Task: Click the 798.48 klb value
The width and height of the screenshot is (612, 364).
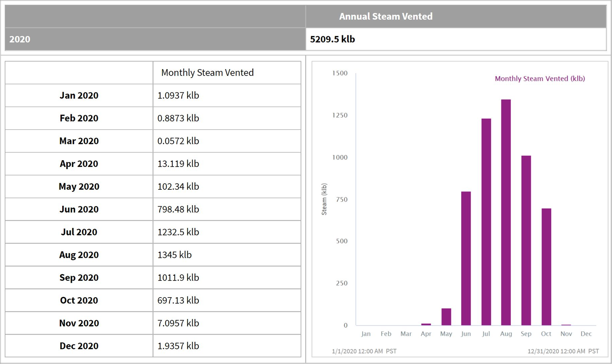Action: [x=178, y=209]
